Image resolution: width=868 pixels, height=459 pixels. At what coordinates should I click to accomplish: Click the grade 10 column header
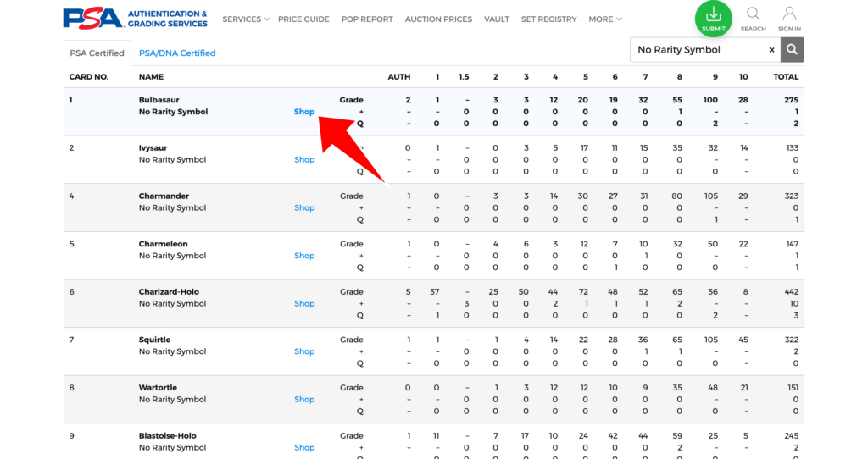click(743, 77)
